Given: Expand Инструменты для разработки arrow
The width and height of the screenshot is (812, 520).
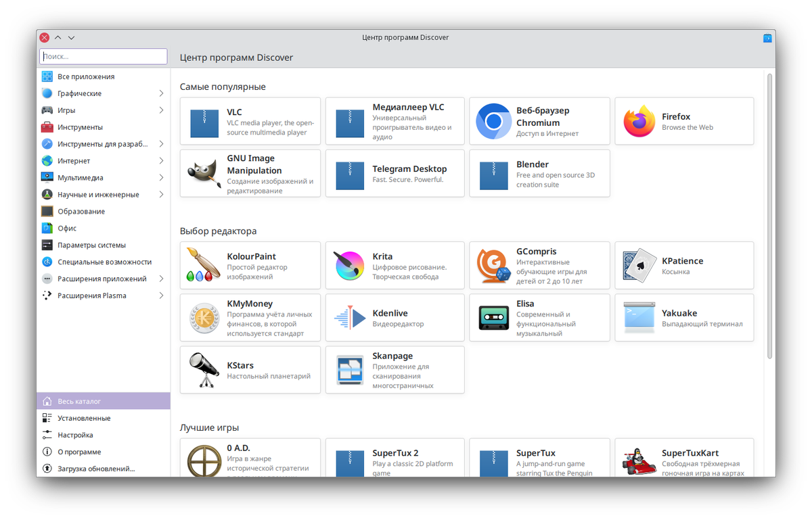Looking at the screenshot, I should (161, 144).
